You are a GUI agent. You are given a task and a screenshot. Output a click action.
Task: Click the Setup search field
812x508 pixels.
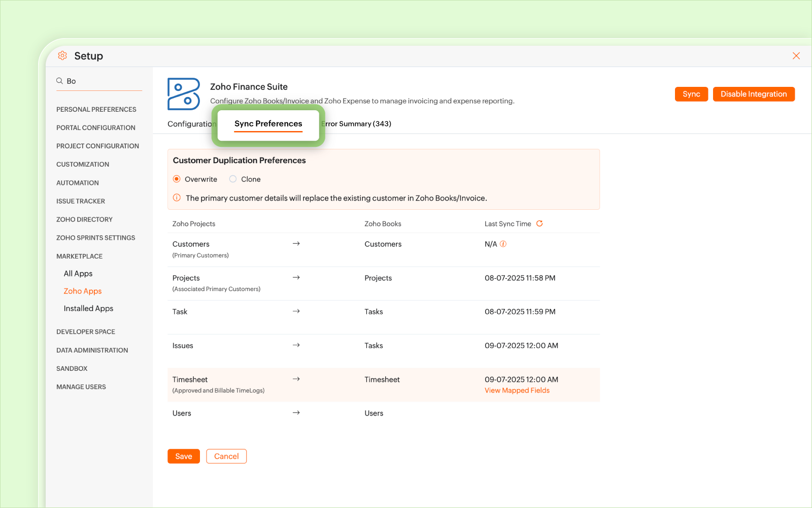99,81
